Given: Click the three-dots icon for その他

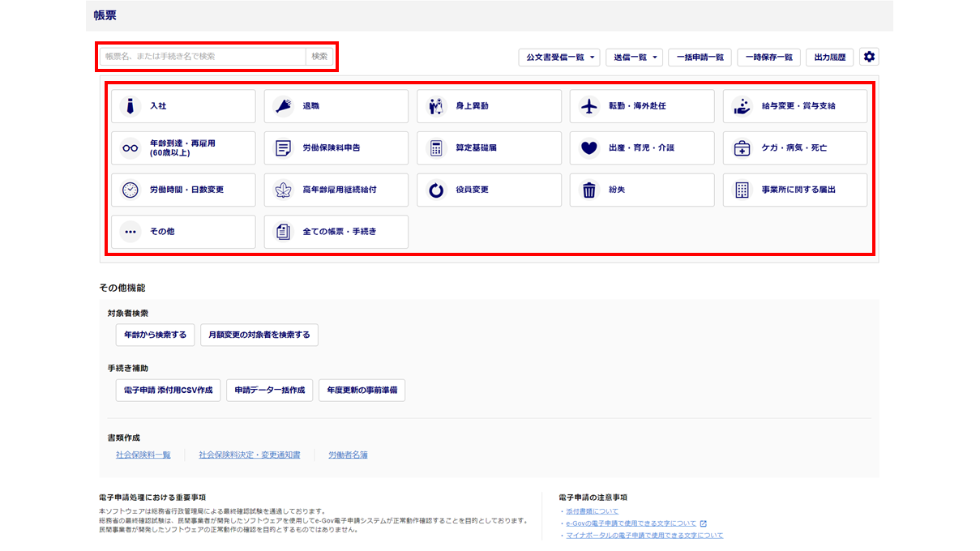Looking at the screenshot, I should [x=131, y=232].
